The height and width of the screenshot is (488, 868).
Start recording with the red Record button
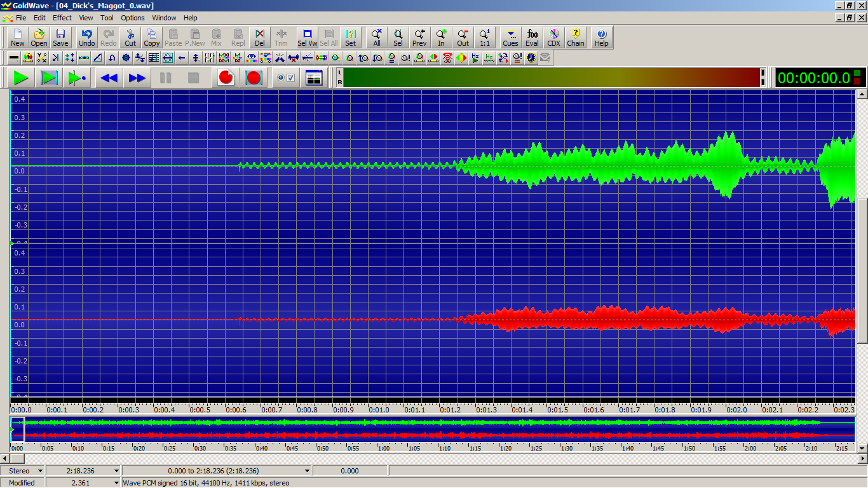pos(226,78)
